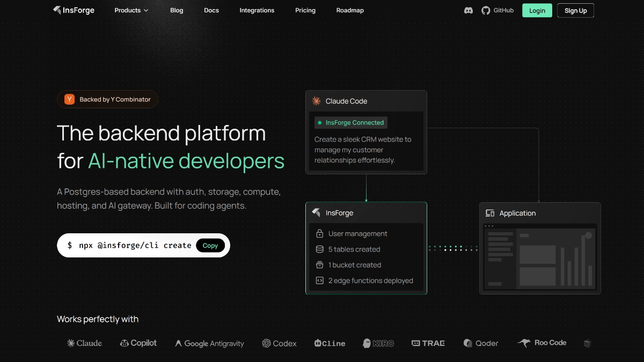Screen dimensions: 644x362
Task: Click the bucket icon beside 1 bucket created
Action: click(x=319, y=265)
